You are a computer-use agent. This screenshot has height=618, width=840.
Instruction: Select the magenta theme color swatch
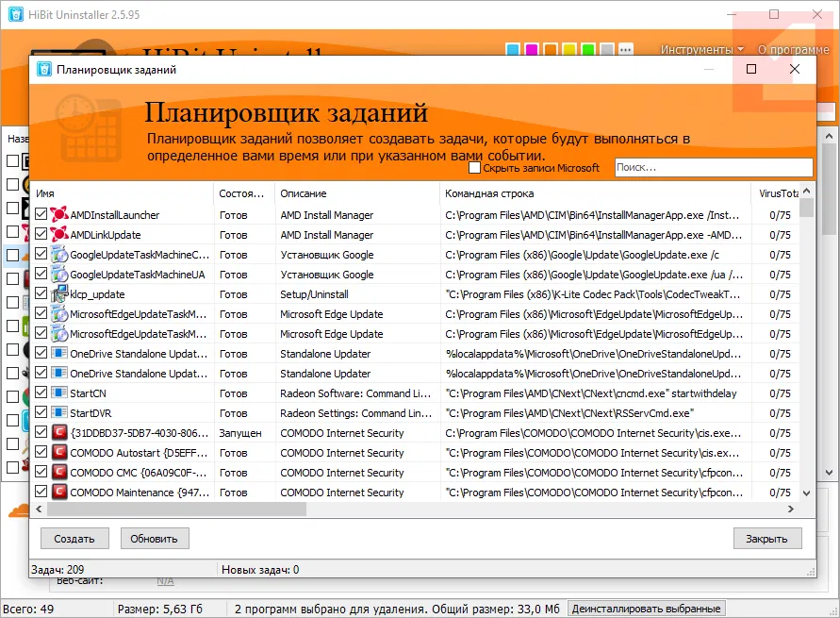(x=532, y=50)
